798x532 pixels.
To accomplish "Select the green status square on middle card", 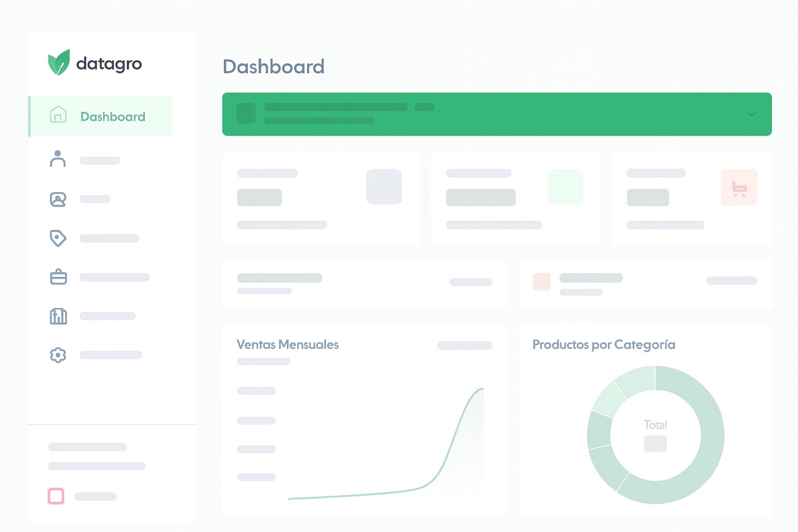I will (565, 187).
